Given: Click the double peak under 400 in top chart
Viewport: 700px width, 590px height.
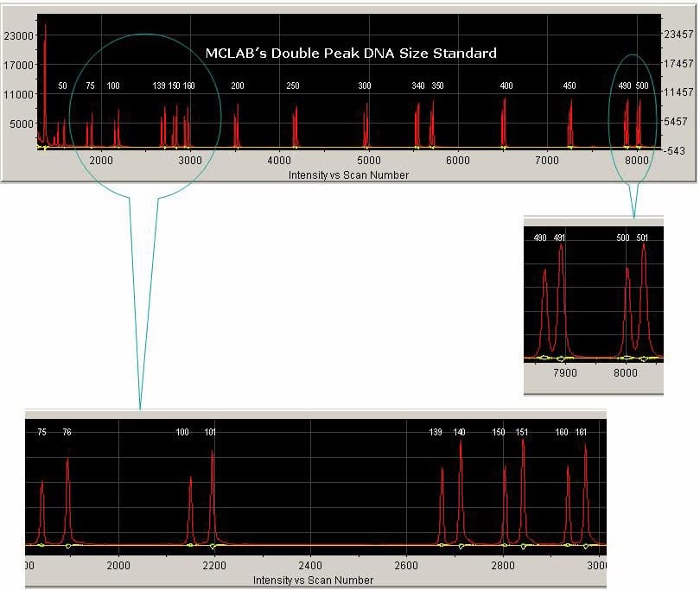Looking at the screenshot, I should (504, 123).
